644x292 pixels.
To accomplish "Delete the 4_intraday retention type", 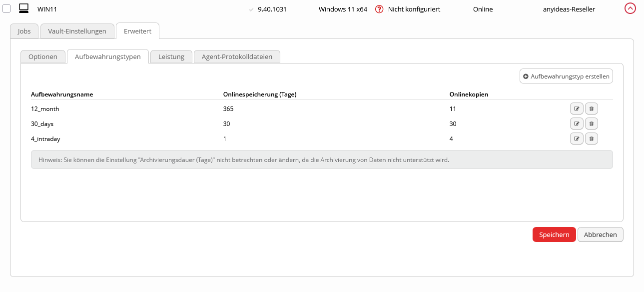I will [x=591, y=139].
